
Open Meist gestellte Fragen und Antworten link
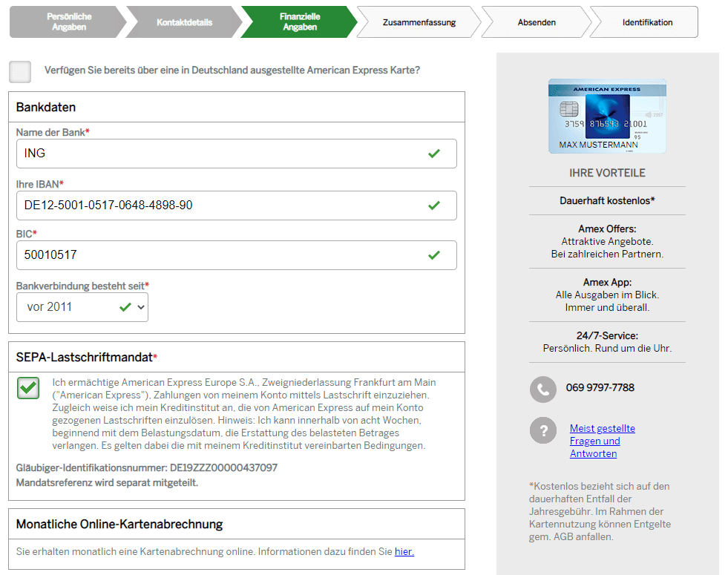tap(602, 441)
